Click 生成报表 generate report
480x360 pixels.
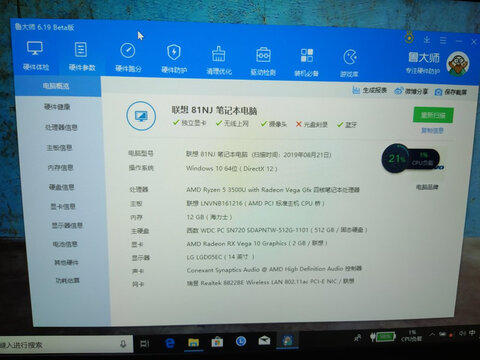point(370,90)
